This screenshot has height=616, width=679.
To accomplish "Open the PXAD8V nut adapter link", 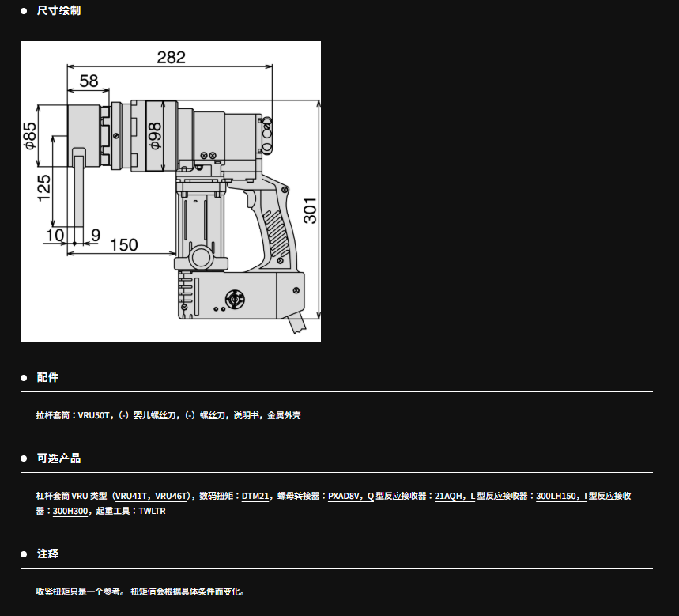I will pyautogui.click(x=345, y=496).
